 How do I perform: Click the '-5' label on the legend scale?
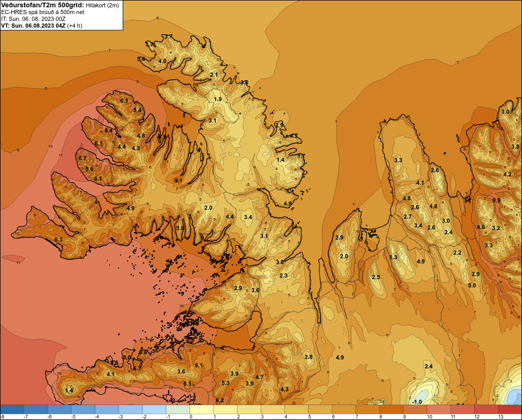pos(73,417)
